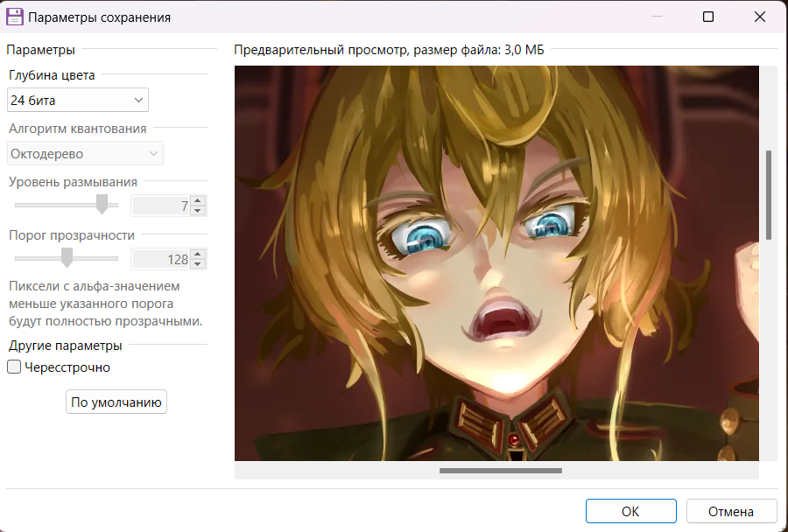This screenshot has width=788, height=532.
Task: Maximize the Параметры сохранения window
Action: click(708, 17)
